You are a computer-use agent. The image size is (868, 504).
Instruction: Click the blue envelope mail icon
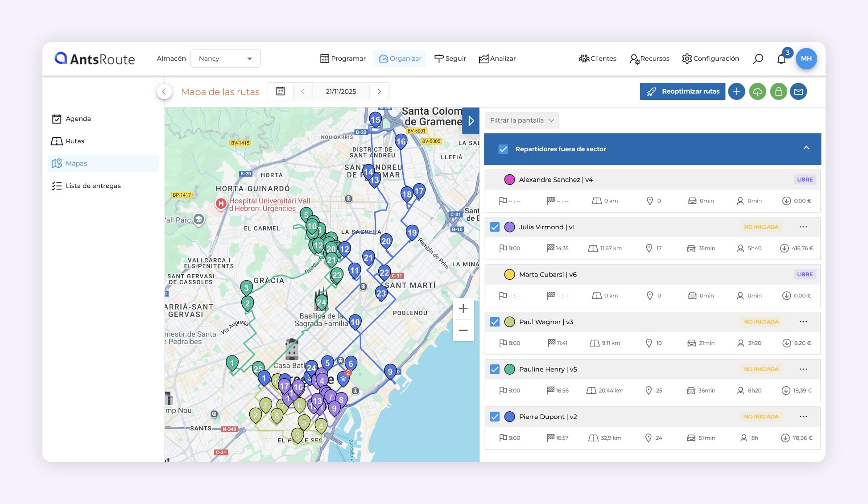(x=798, y=91)
